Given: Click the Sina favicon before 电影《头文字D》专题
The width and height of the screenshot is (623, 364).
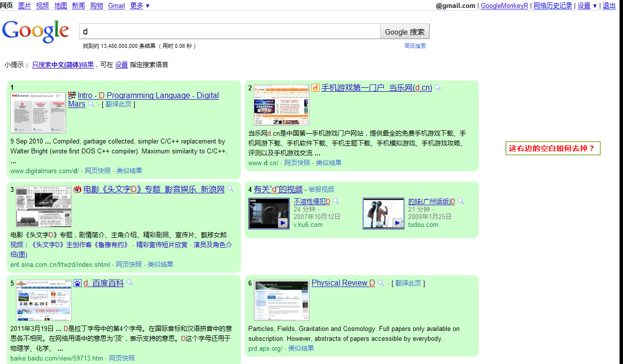Looking at the screenshot, I should tap(78, 189).
